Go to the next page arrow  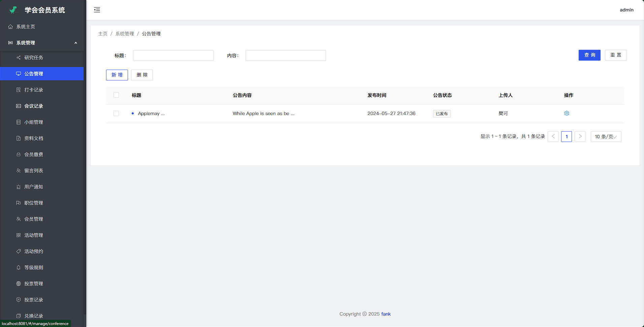point(580,137)
